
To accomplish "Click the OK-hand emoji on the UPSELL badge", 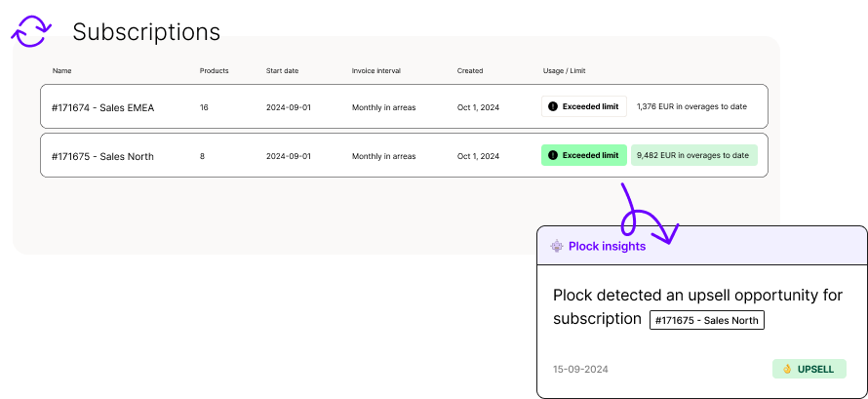I will pyautogui.click(x=787, y=369).
